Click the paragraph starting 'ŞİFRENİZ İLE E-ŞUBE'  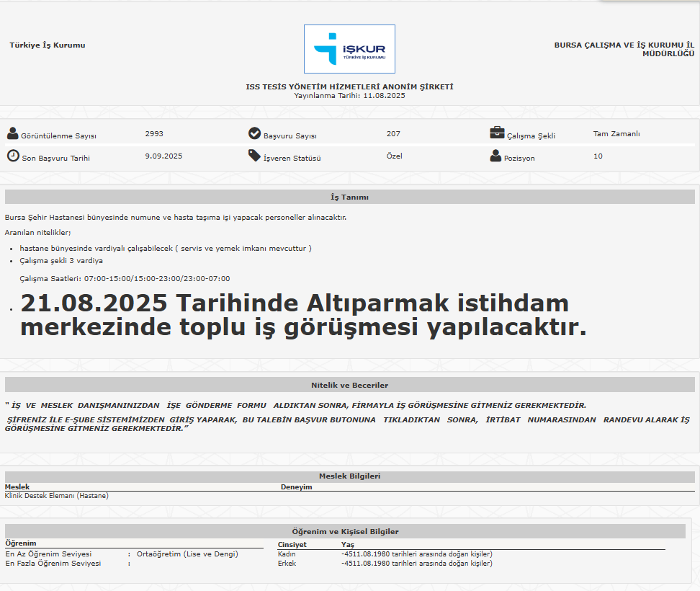(x=347, y=424)
